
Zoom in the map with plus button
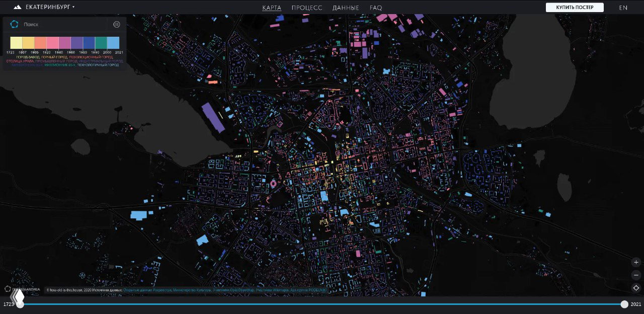636,262
